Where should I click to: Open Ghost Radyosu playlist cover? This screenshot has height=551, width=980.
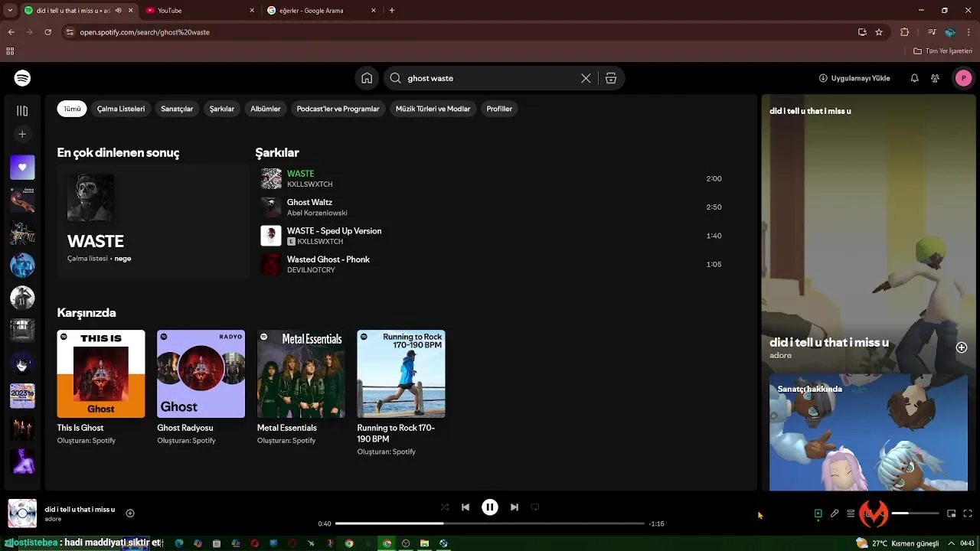(x=201, y=373)
